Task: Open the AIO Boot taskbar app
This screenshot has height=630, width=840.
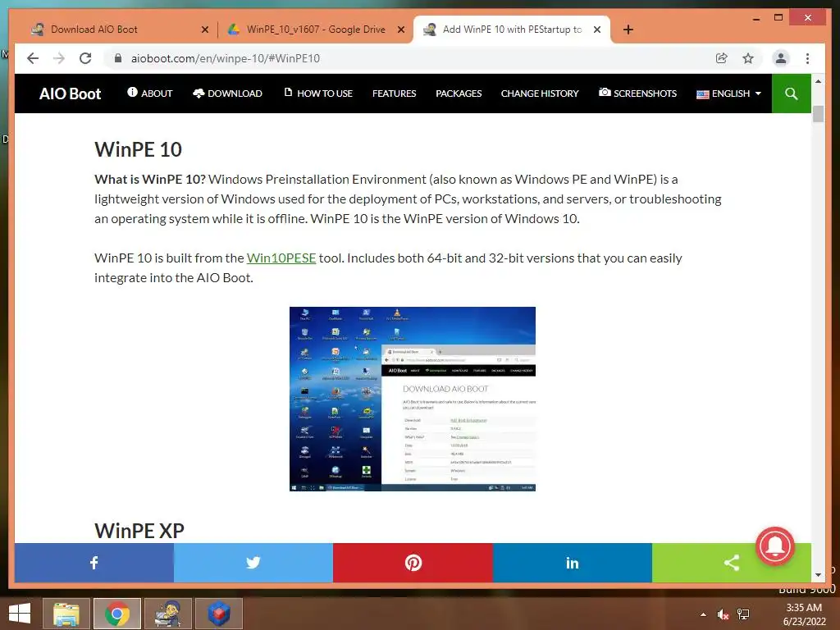Action: (x=167, y=614)
